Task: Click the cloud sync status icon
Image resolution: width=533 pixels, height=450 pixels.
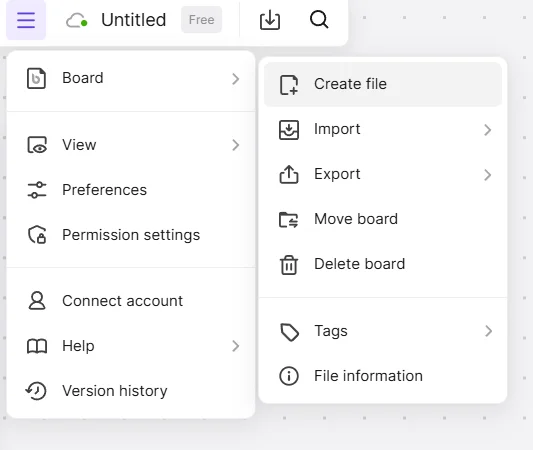Action: (x=77, y=20)
